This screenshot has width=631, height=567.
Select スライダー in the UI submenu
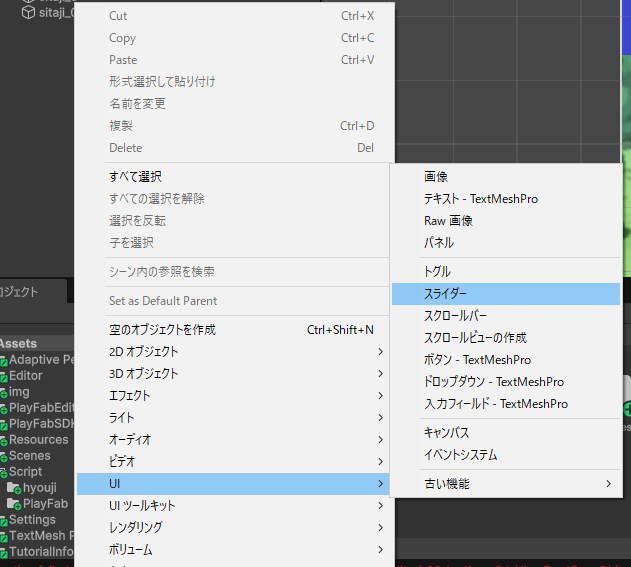click(505, 294)
